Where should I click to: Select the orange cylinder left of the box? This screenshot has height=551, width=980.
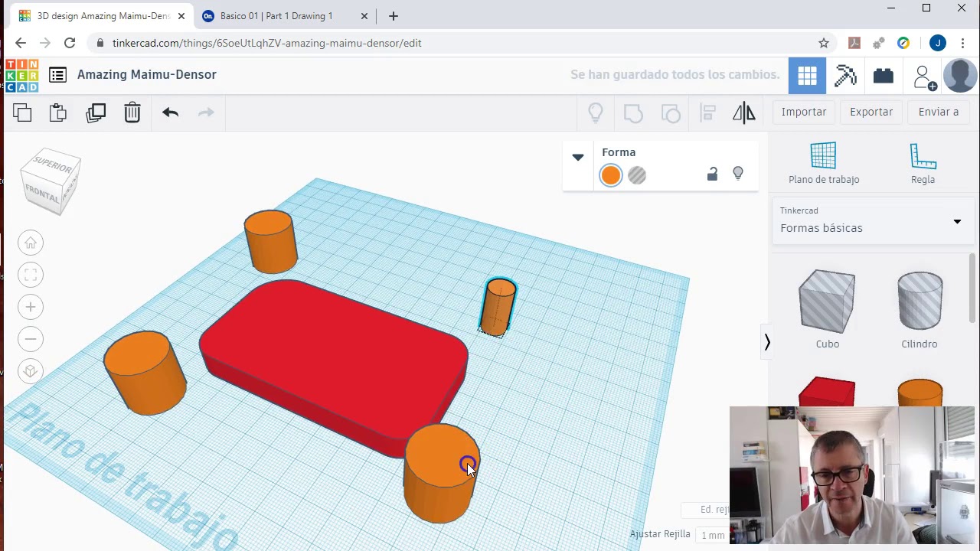[144, 373]
